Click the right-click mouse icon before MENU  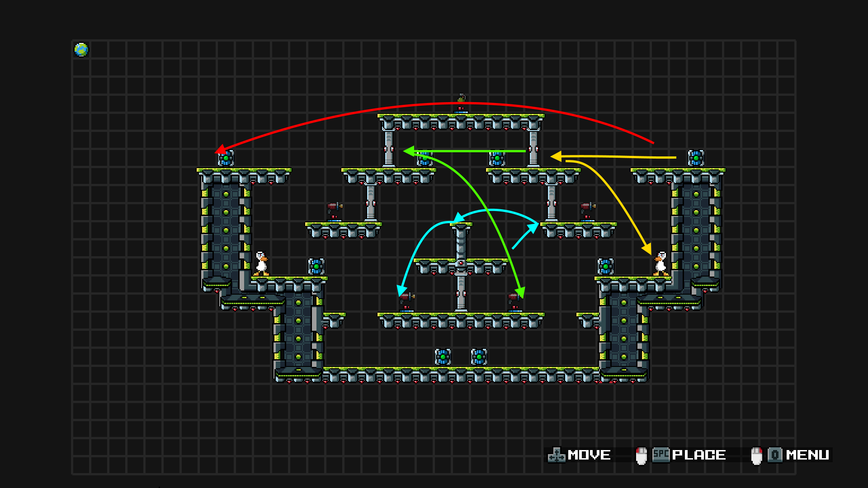click(756, 455)
